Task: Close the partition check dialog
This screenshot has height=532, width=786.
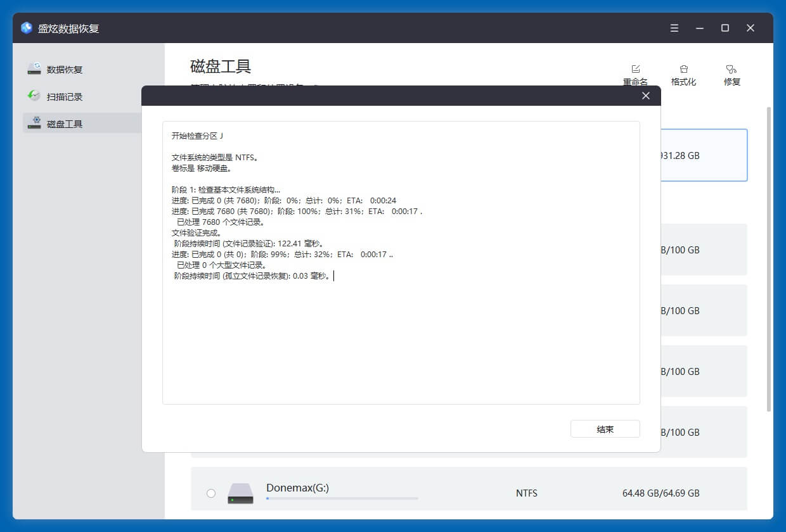Action: 645,96
